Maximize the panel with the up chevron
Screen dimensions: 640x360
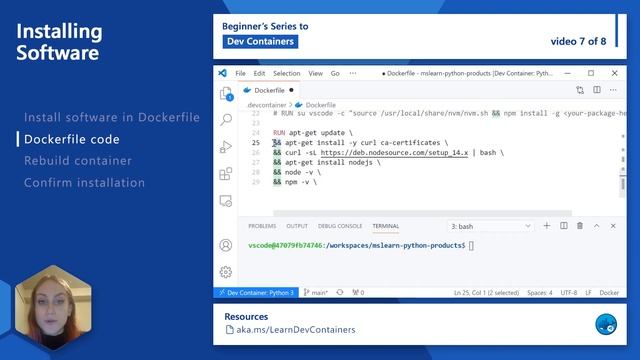point(596,226)
